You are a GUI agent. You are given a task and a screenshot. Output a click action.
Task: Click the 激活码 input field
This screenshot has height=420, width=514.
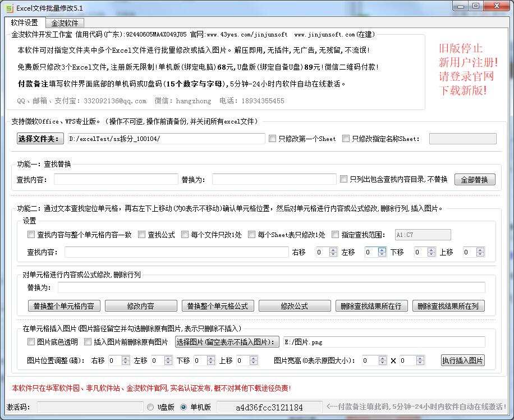pos(90,407)
